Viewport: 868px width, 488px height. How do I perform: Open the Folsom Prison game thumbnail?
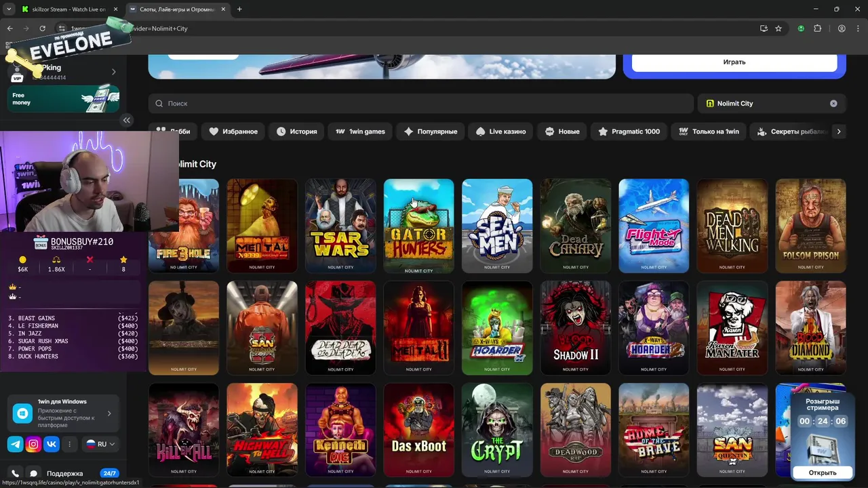[x=811, y=226]
